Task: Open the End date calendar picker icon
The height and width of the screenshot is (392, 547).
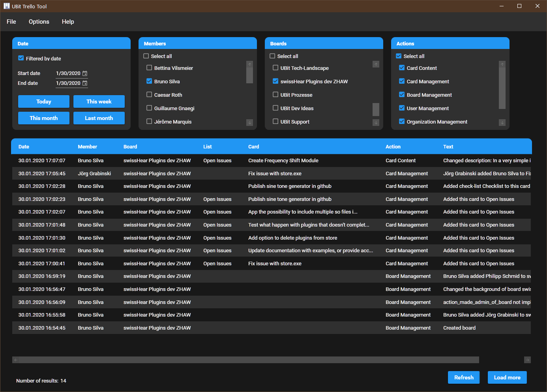Action: click(84, 83)
